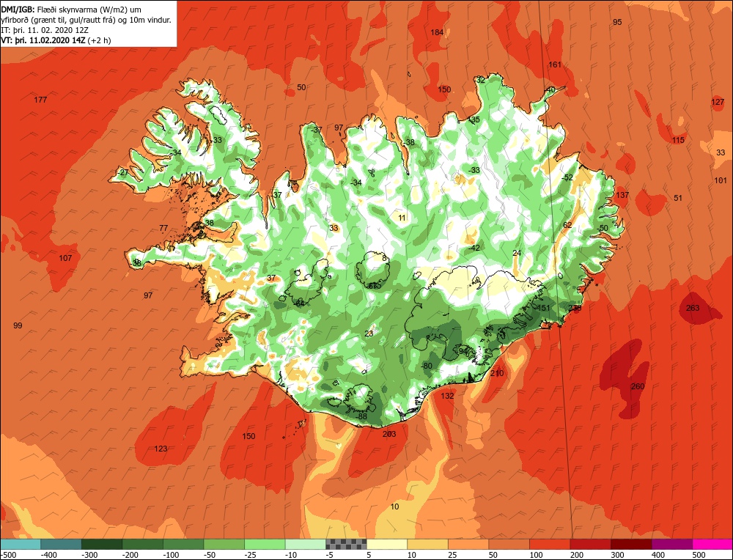
Task: Click the 11 value in central Iceland
Action: (402, 218)
